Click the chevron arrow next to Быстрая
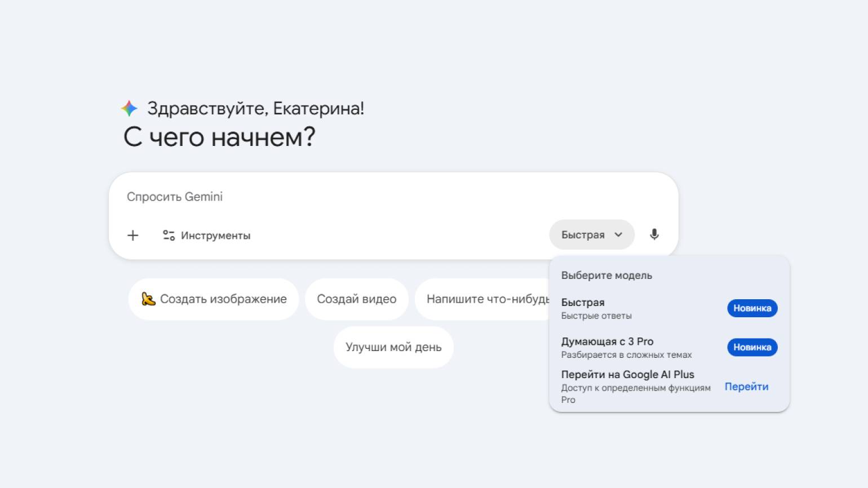 click(x=618, y=235)
